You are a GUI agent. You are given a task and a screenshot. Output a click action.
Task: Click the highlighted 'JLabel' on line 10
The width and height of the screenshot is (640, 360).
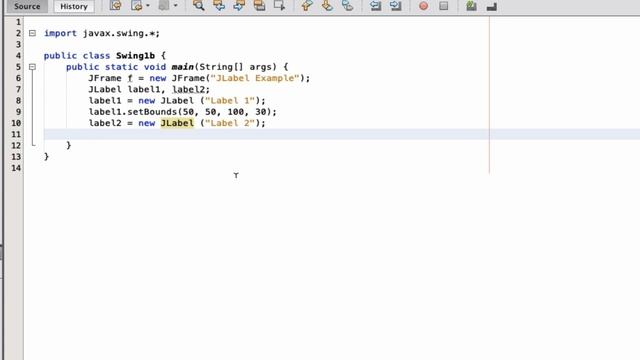pos(177,123)
